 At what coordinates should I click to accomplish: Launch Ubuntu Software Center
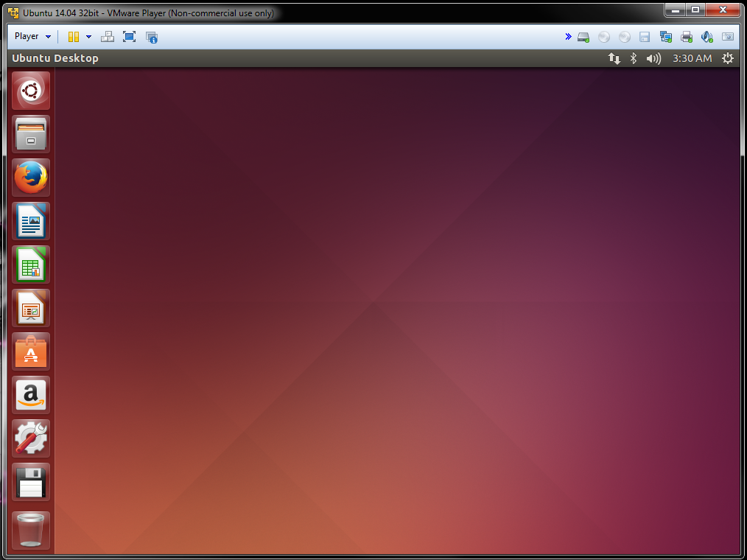pos(31,351)
